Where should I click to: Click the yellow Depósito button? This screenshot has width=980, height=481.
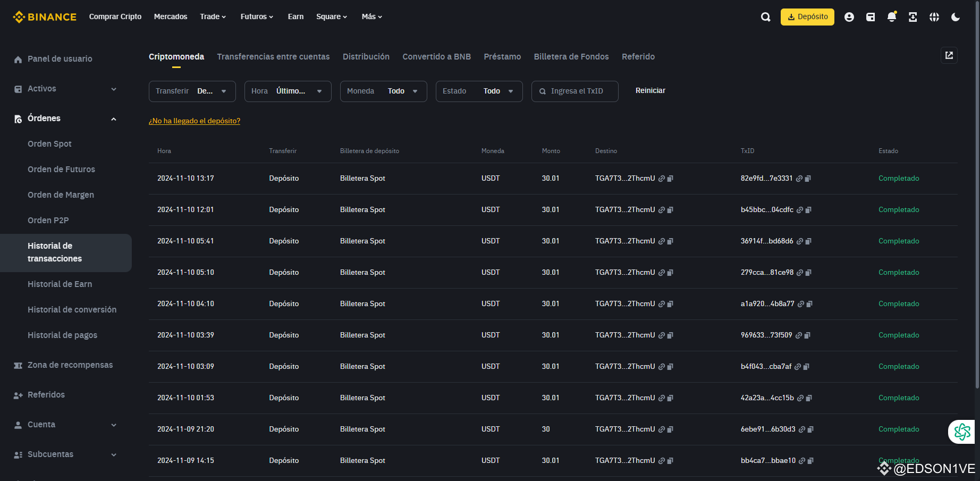(807, 17)
